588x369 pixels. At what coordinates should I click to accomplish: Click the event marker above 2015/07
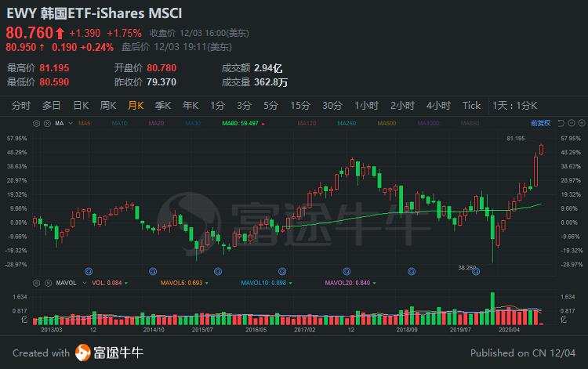pos(218,271)
